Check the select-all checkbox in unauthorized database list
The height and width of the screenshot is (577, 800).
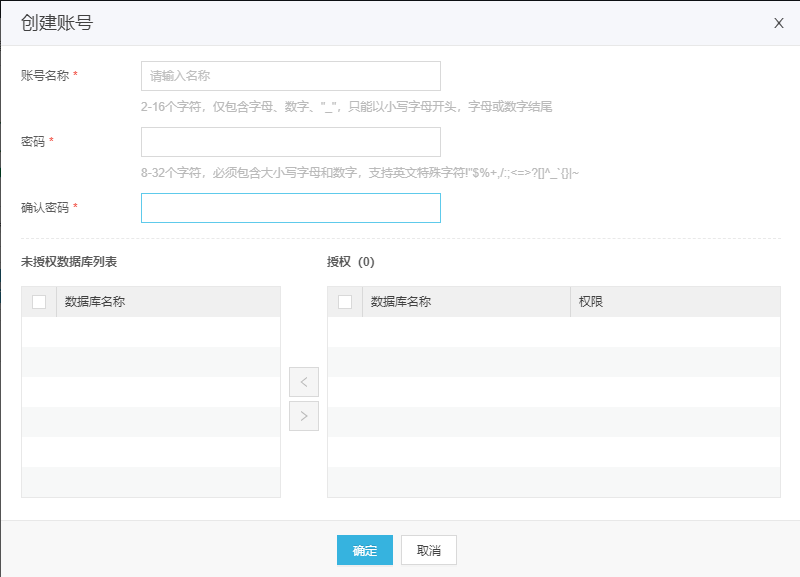(x=38, y=300)
